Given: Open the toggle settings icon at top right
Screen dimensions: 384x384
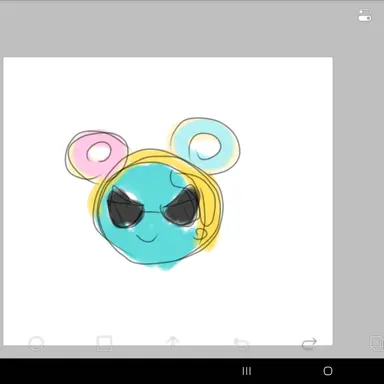Looking at the screenshot, I should coord(365,15).
